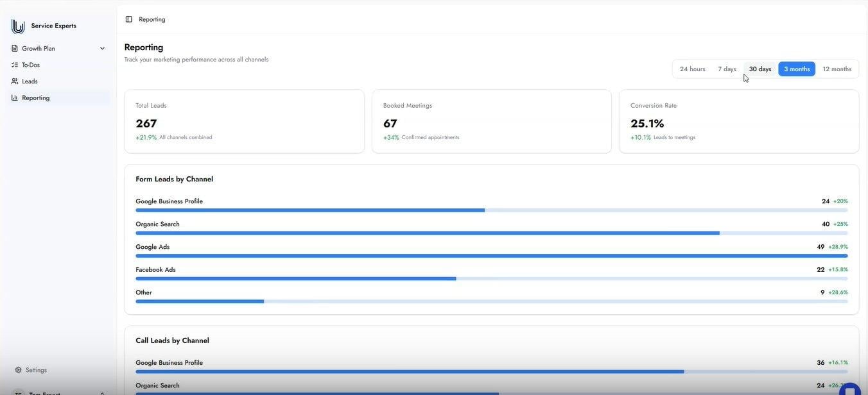Click the +21.9% leads change
The width and height of the screenshot is (868, 395).
(x=146, y=138)
